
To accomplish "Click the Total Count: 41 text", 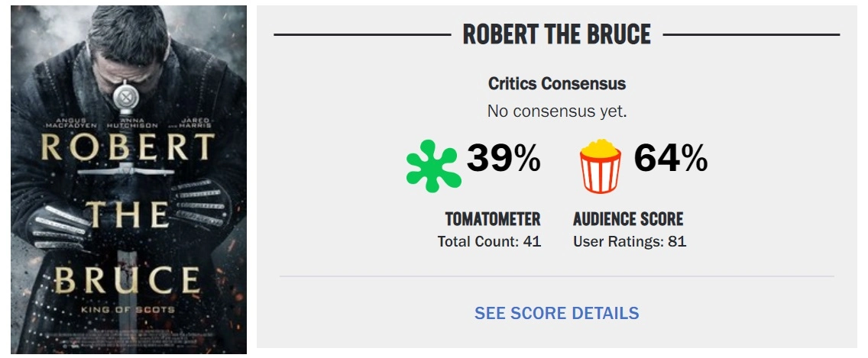I will tap(489, 242).
